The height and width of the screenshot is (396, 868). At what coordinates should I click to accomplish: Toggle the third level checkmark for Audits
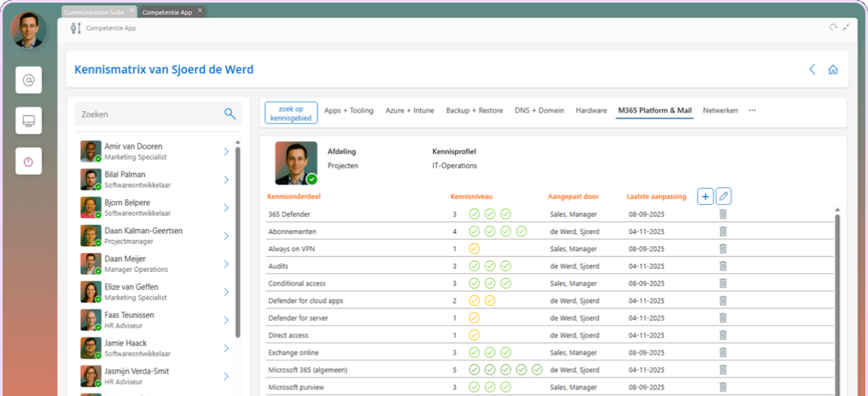click(505, 266)
